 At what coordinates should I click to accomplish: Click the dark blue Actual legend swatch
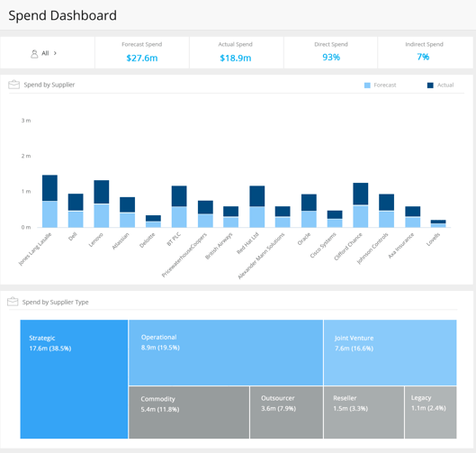click(430, 86)
